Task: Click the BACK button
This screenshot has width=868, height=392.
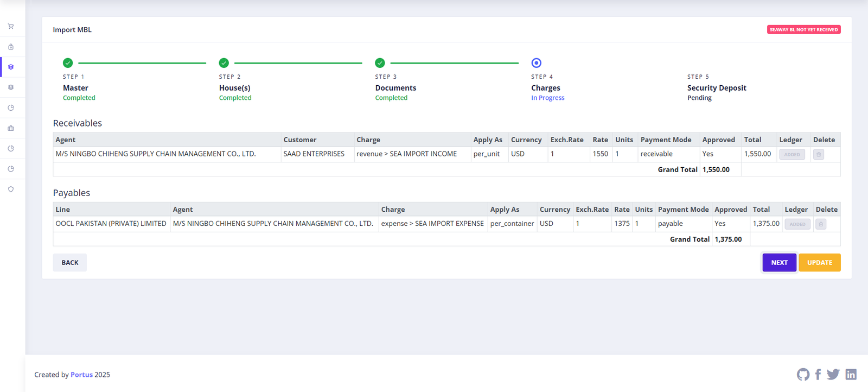Action: [70, 263]
